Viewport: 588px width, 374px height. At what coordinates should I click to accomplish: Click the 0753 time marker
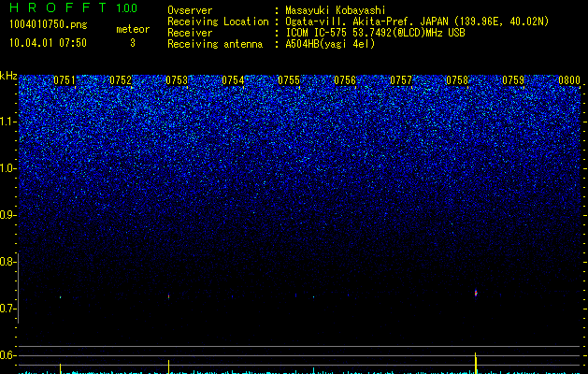[x=177, y=80]
